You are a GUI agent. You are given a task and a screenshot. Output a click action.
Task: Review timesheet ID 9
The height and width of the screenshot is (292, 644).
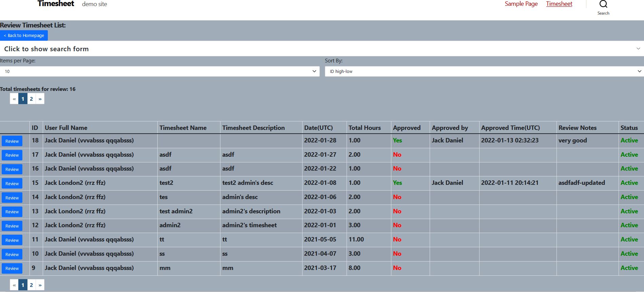coord(12,268)
